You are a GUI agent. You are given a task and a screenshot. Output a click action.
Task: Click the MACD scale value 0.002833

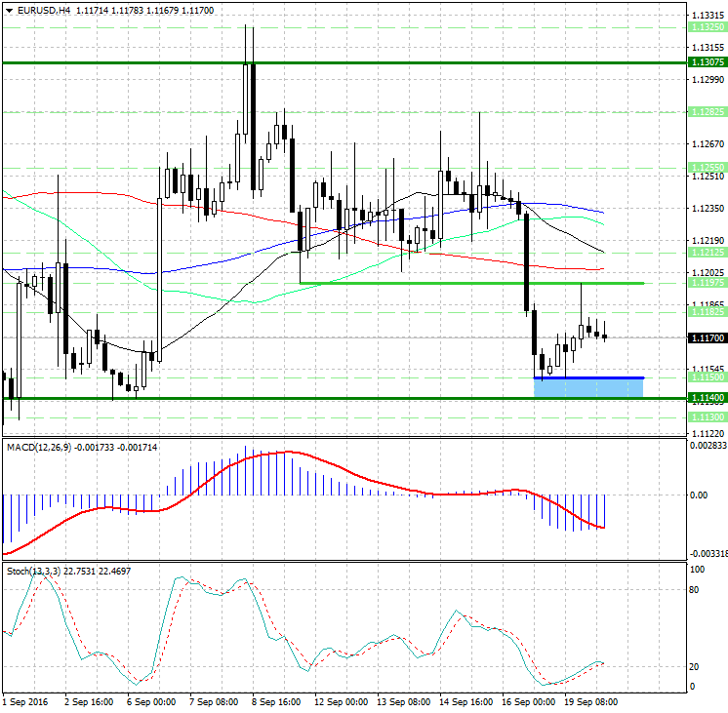708,446
